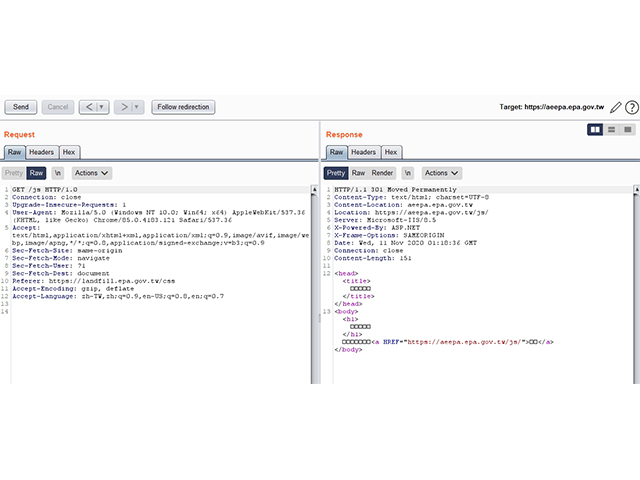Toggle Raw view in Request pane
This screenshot has width=640, height=480.
click(x=36, y=173)
